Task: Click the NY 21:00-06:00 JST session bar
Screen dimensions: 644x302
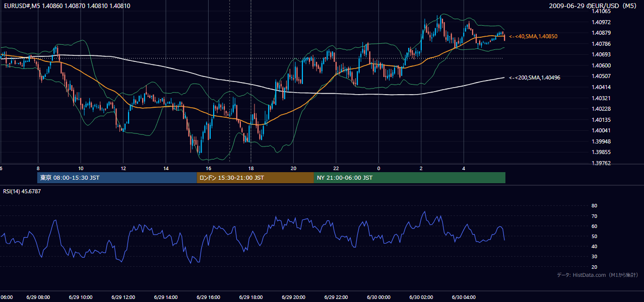Action: click(x=410, y=178)
